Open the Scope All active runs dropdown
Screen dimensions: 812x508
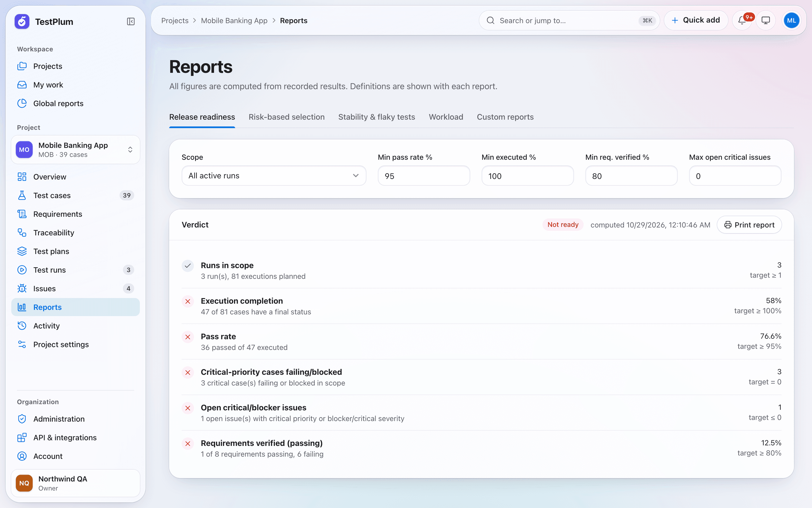click(x=274, y=176)
